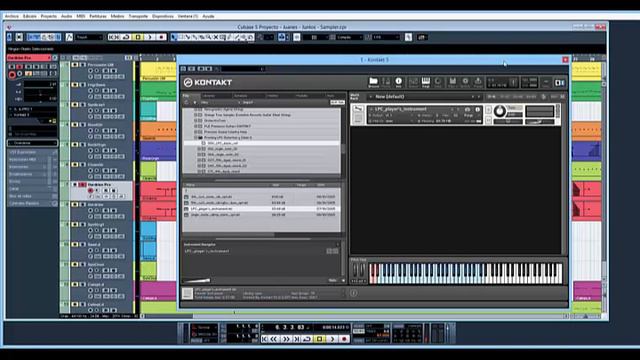Toggle the A/B compare button in Kontakt toolbar
The height and width of the screenshot is (360, 640).
pyautogui.click(x=560, y=82)
